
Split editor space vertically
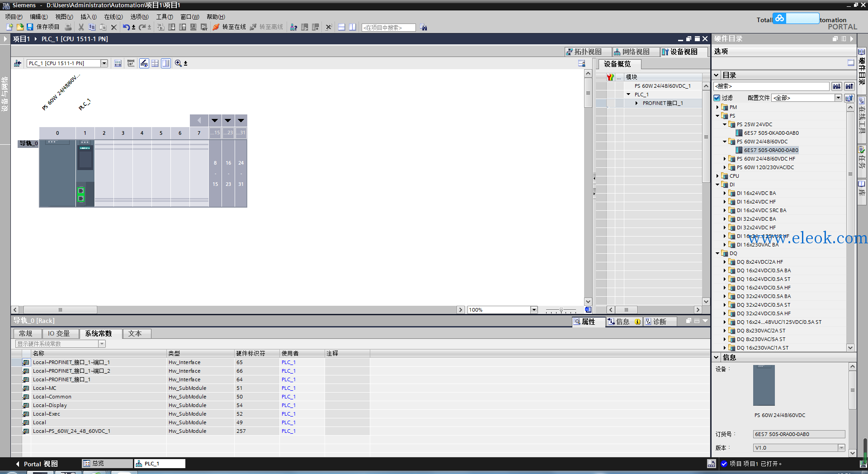[x=353, y=27]
